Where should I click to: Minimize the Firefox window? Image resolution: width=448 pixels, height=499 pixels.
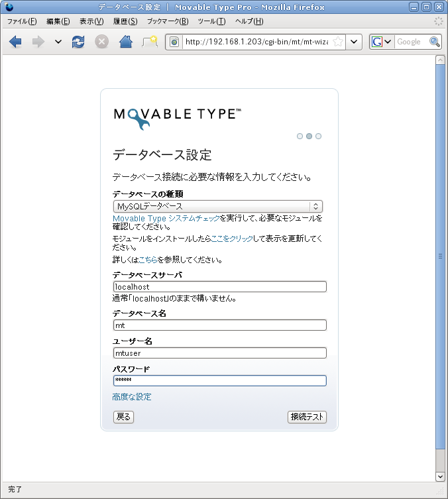(x=414, y=7)
